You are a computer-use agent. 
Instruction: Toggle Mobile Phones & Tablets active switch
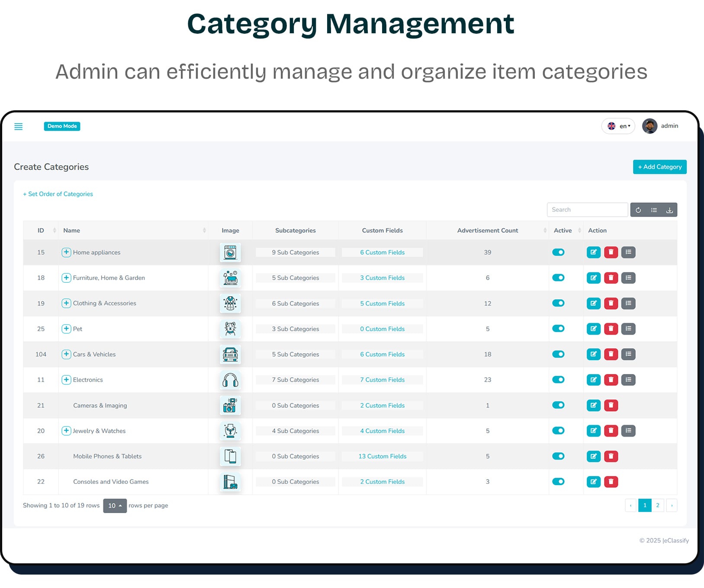pos(558,456)
